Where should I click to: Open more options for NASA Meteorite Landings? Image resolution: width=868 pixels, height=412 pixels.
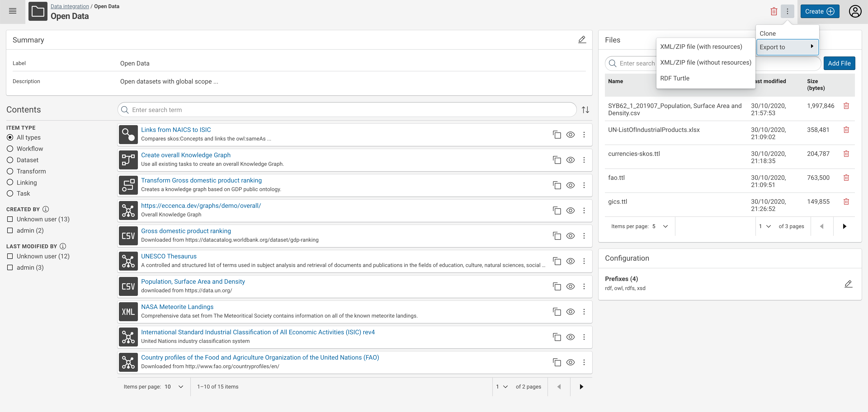point(584,312)
